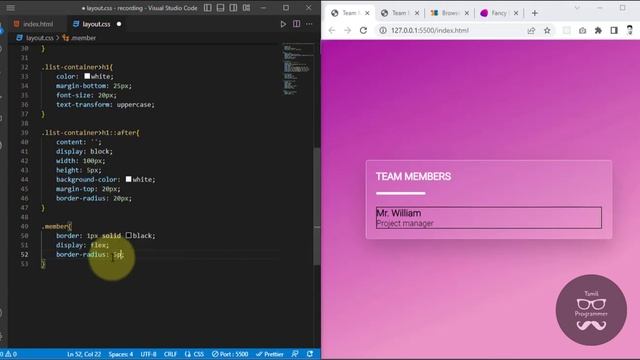
Task: Reload the browser page
Action: [363, 30]
